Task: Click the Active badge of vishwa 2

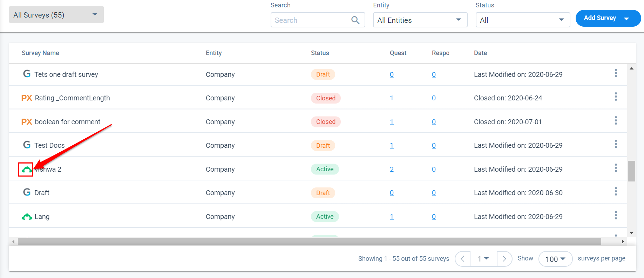Action: click(325, 169)
